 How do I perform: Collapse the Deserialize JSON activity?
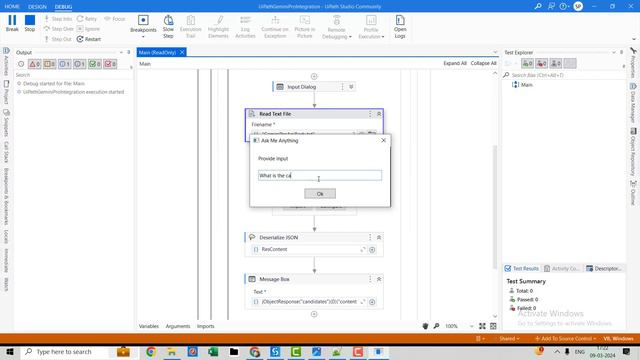[379, 238]
